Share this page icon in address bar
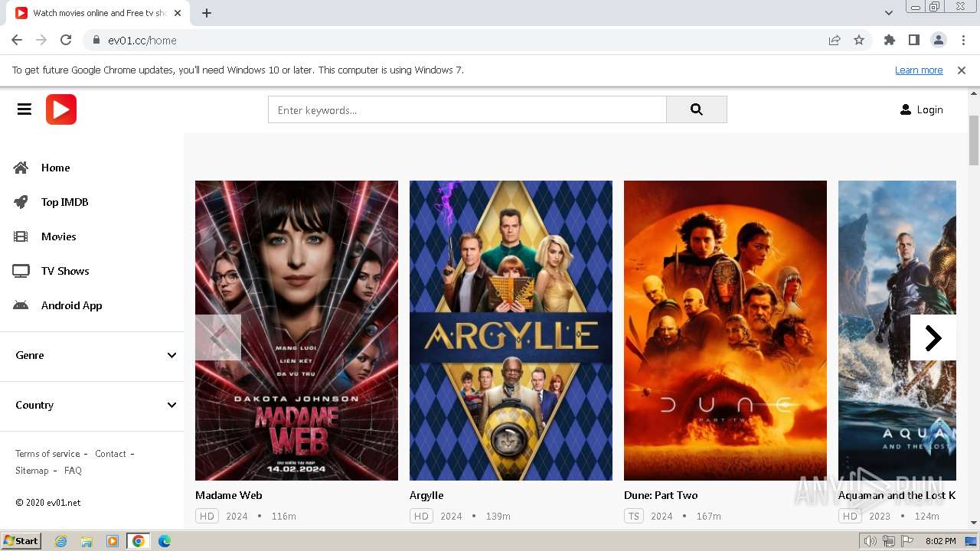Image resolution: width=980 pixels, height=551 pixels. pyautogui.click(x=835, y=40)
